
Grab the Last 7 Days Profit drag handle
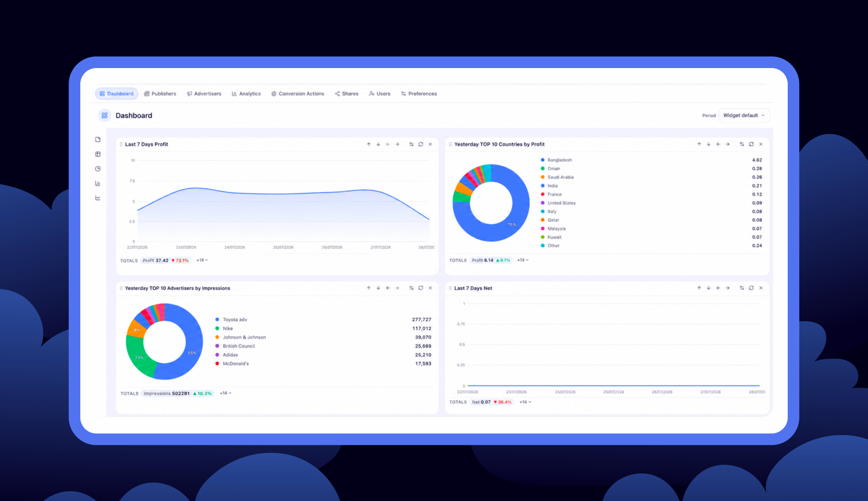pos(121,144)
